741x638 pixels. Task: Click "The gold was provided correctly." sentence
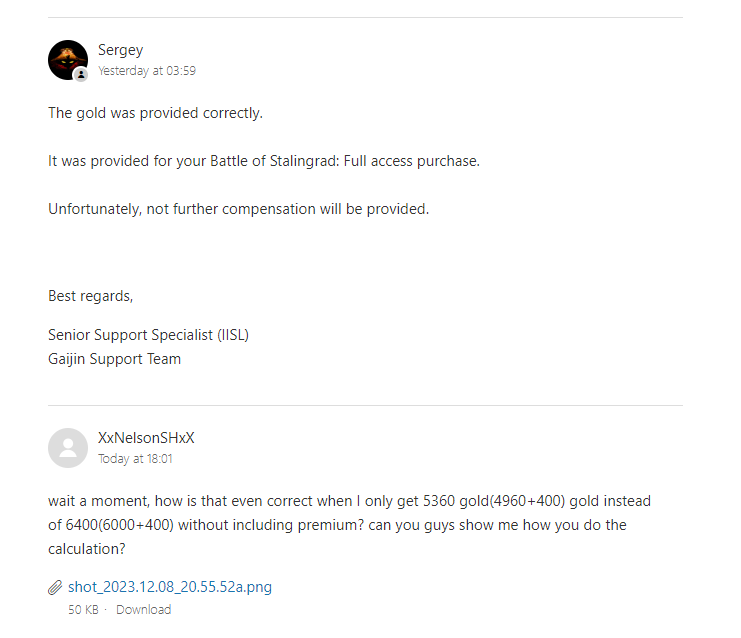155,113
